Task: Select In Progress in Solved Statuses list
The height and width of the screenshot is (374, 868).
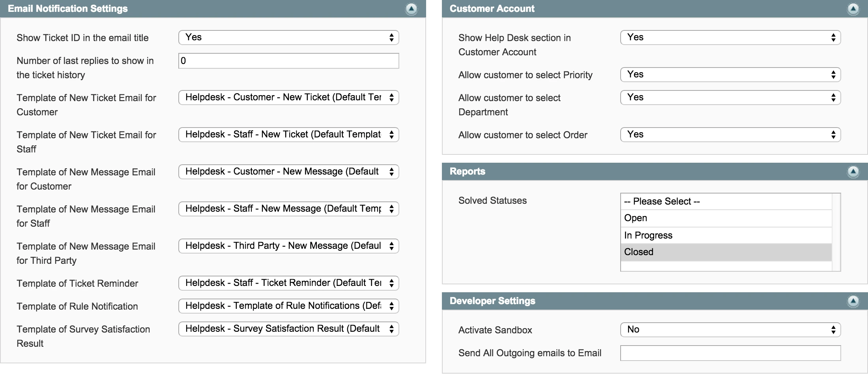Action: coord(726,235)
